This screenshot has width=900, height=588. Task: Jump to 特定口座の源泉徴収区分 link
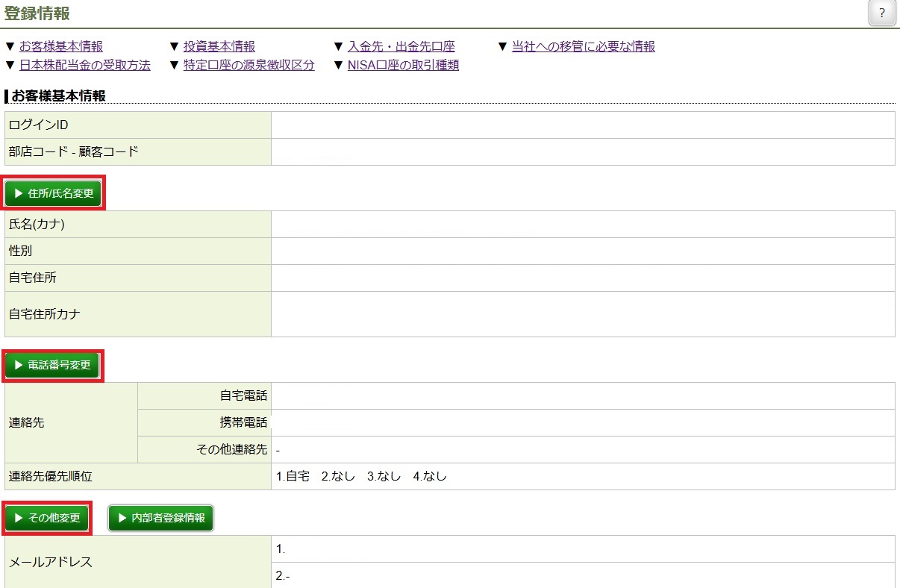point(249,65)
